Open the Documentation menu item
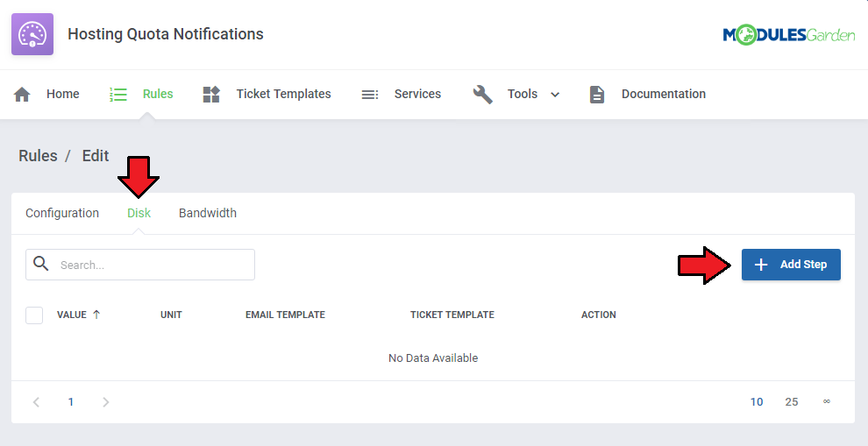 [x=663, y=94]
